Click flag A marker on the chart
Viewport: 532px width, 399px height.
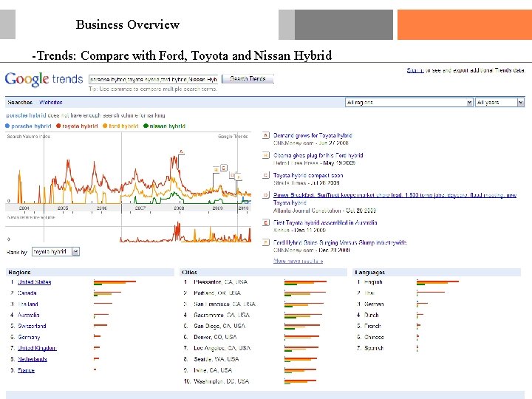pos(181,151)
